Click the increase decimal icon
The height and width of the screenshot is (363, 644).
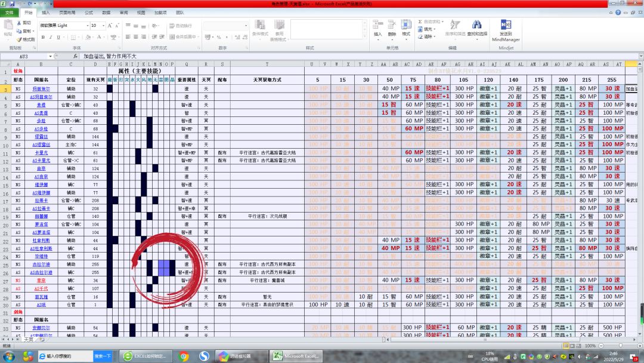pos(237,37)
